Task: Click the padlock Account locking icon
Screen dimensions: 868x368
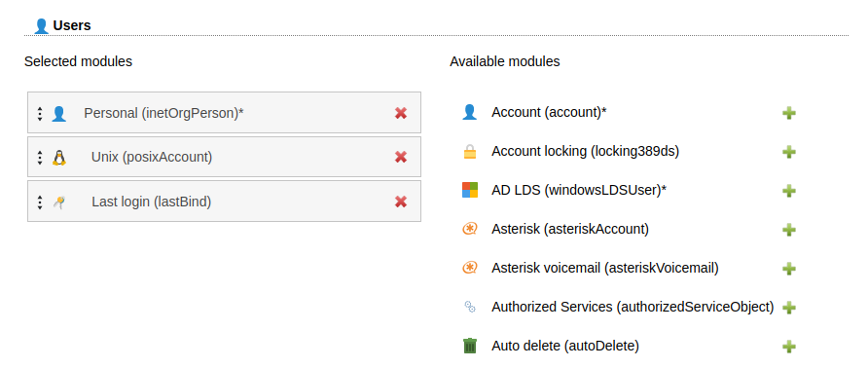Action: click(469, 151)
